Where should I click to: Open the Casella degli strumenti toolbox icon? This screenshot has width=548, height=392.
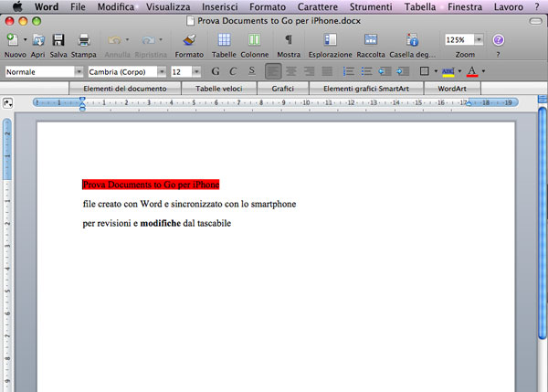point(413,40)
